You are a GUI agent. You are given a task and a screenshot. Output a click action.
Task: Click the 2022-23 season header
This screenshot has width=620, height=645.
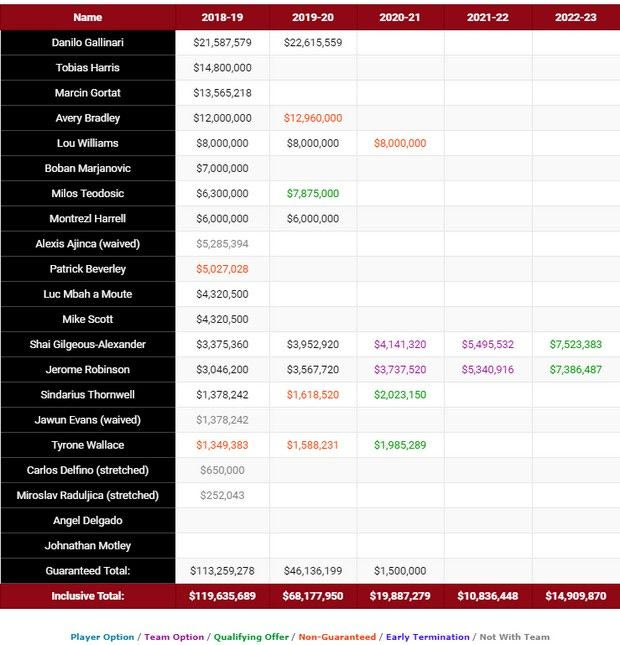(x=575, y=17)
